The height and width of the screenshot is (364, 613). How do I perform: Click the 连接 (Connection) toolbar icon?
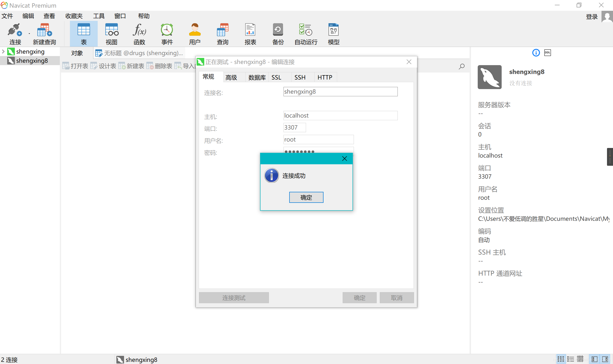pos(15,34)
